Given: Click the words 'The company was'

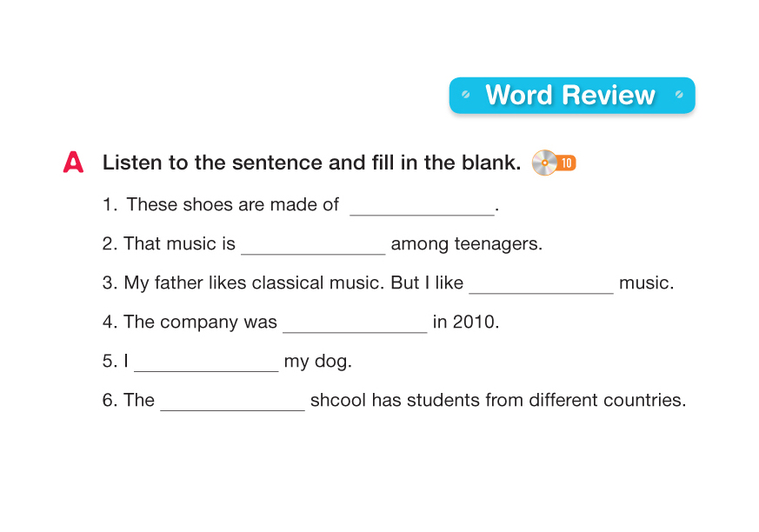Looking at the screenshot, I should pos(200,323).
